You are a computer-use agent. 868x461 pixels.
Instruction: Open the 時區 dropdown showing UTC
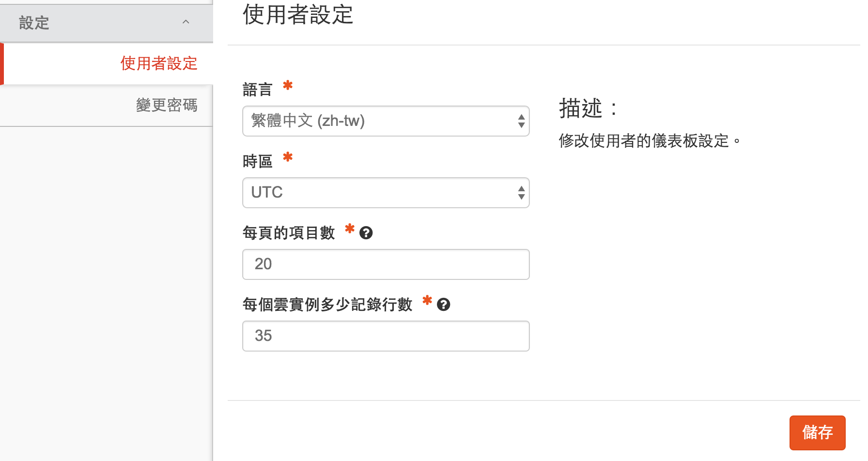[386, 193]
